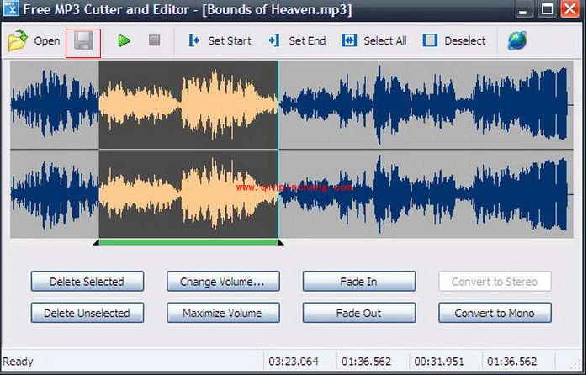The width and height of the screenshot is (588, 375).
Task: Click the highlighted selection in upper waveform
Action: (188, 105)
